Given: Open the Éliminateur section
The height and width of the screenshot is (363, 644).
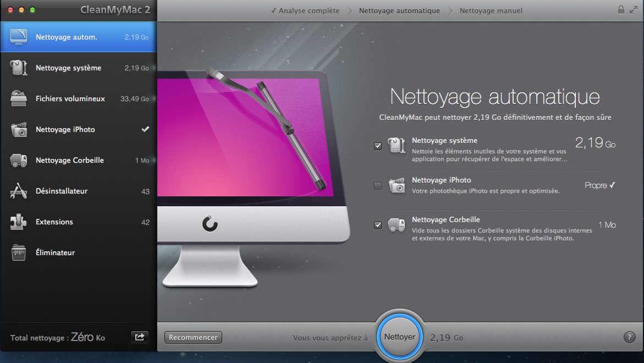Looking at the screenshot, I should [79, 252].
